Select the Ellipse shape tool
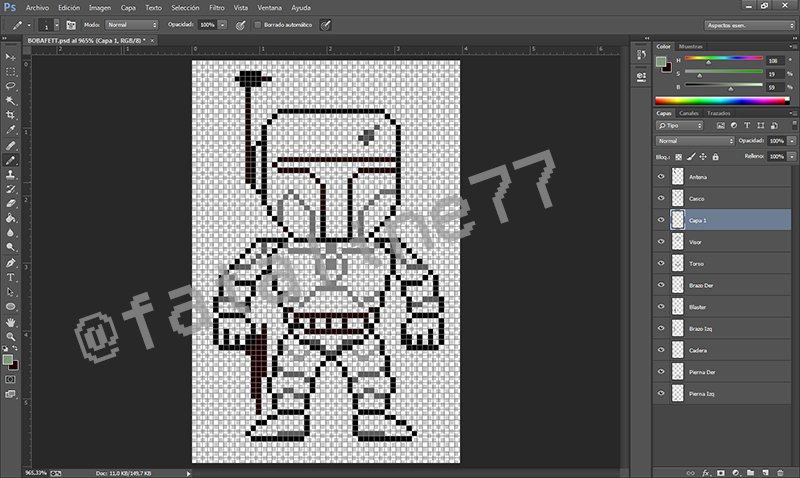The image size is (800, 478). pos(10,307)
